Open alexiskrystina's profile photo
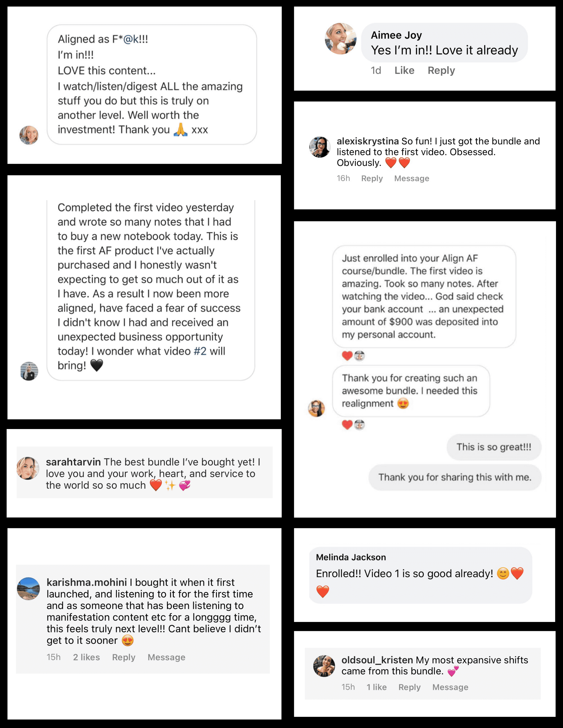The width and height of the screenshot is (563, 728). pyautogui.click(x=320, y=147)
